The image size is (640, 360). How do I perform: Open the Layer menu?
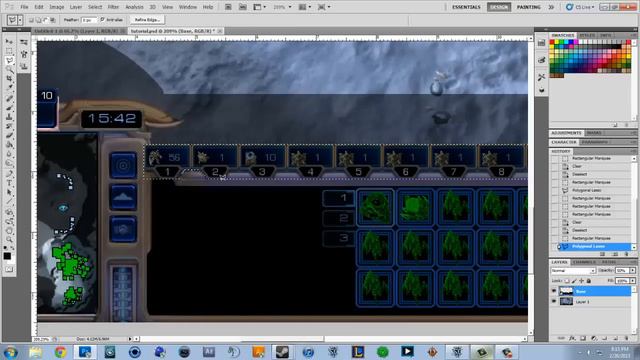tap(76, 7)
